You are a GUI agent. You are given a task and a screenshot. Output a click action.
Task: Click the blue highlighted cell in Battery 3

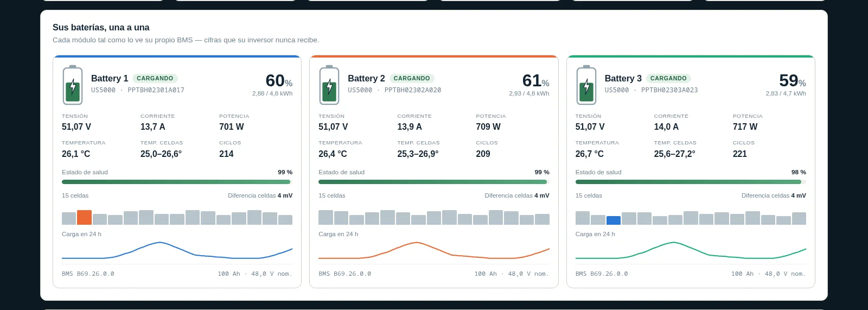[614, 220]
